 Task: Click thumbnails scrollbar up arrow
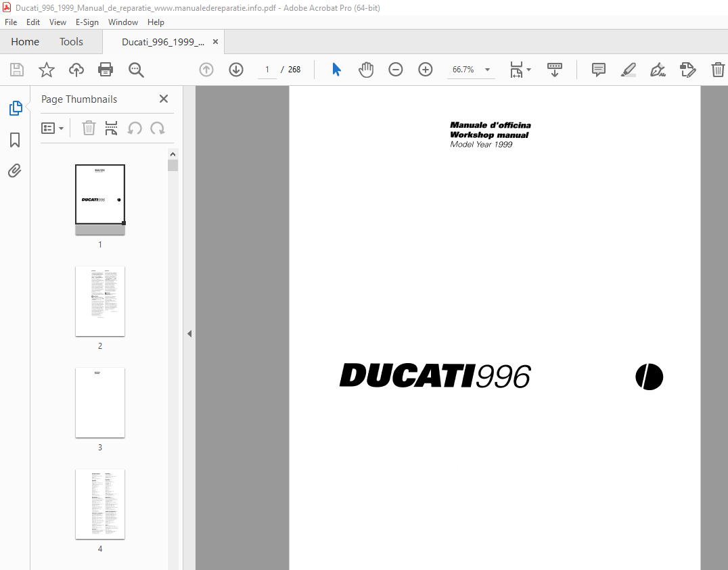(x=173, y=154)
